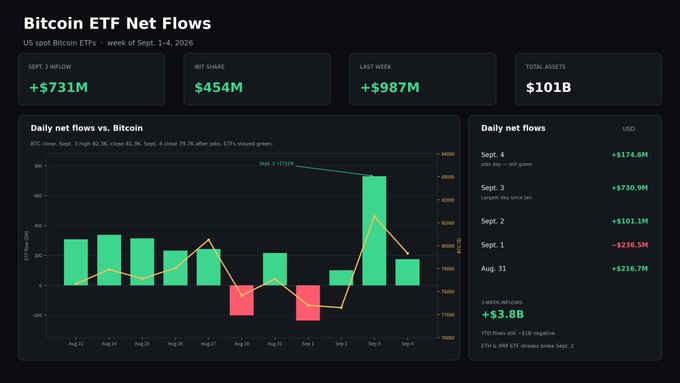Click the BTC price line point at Sep 3
The width and height of the screenshot is (680, 383).
[374, 216]
